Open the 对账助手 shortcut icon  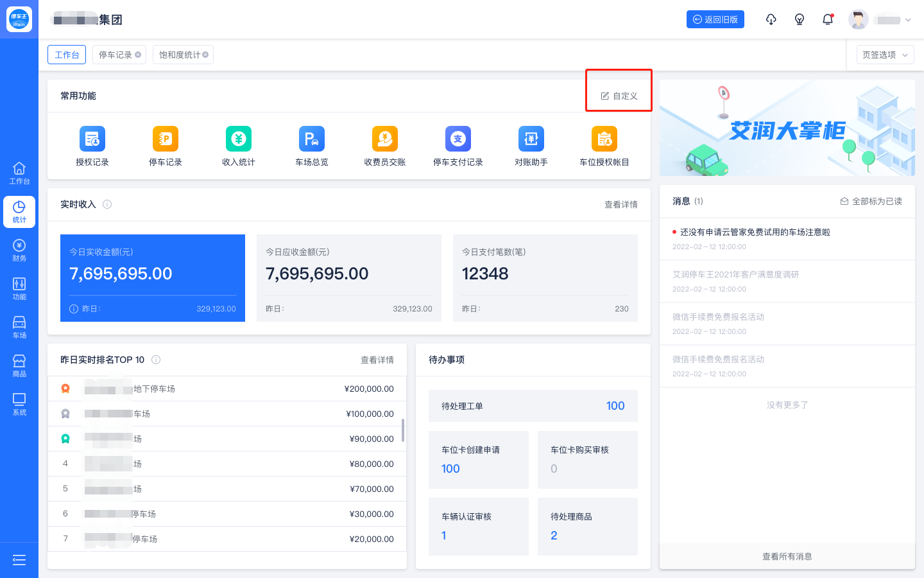point(531,139)
